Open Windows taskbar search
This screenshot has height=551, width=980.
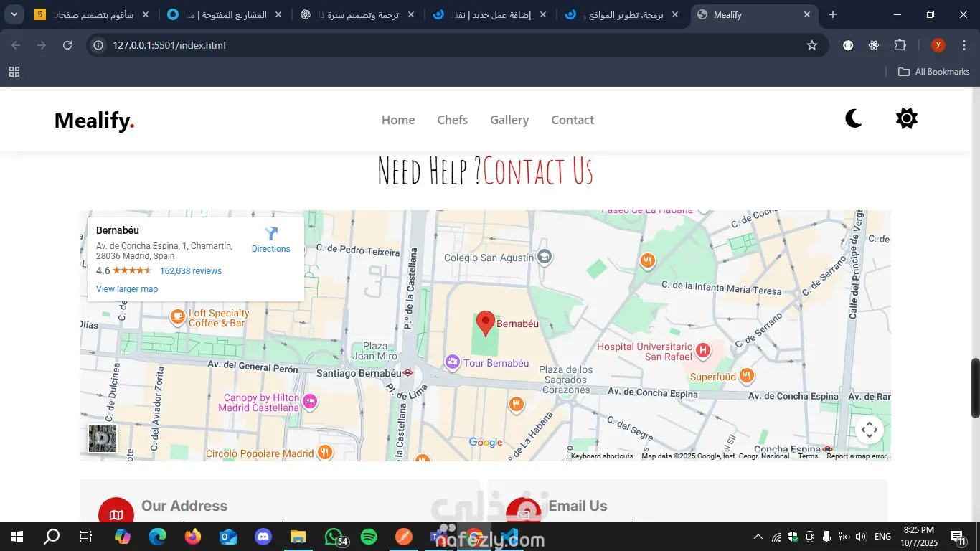pos(52,537)
